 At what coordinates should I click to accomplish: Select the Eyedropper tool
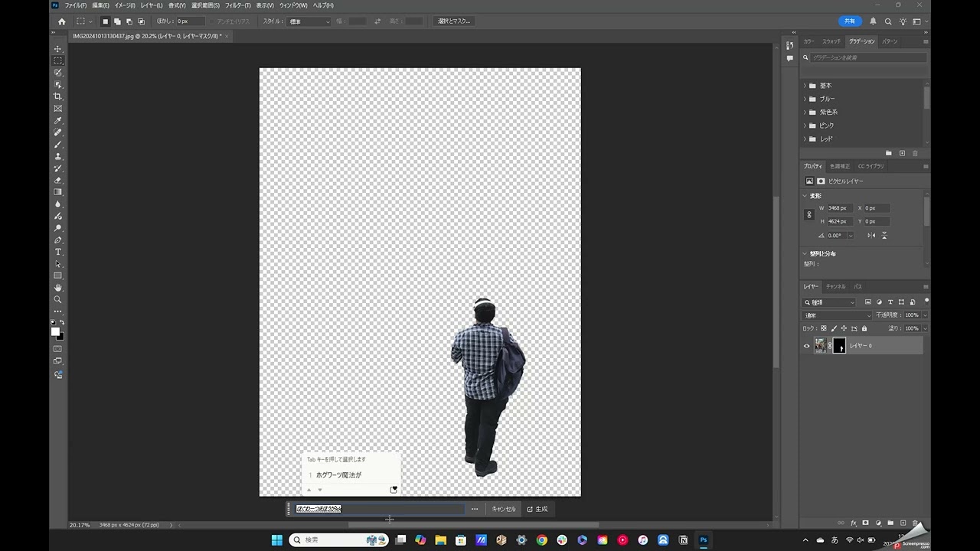click(x=57, y=121)
